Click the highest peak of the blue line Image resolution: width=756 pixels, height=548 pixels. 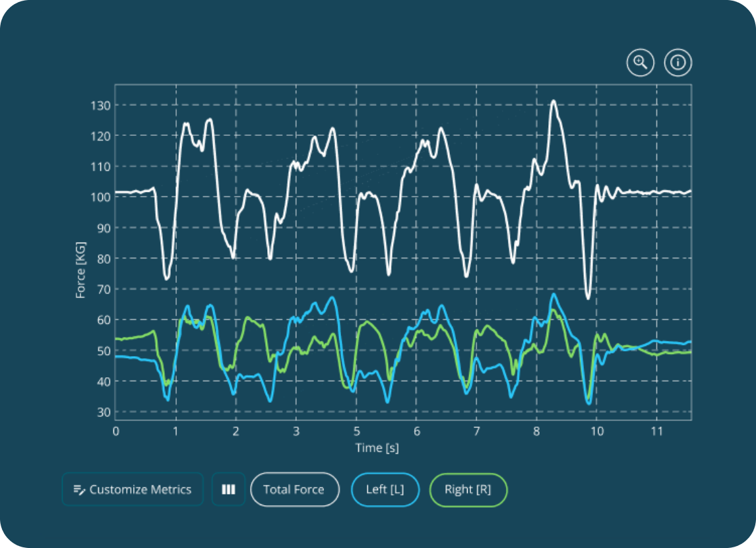click(x=553, y=294)
